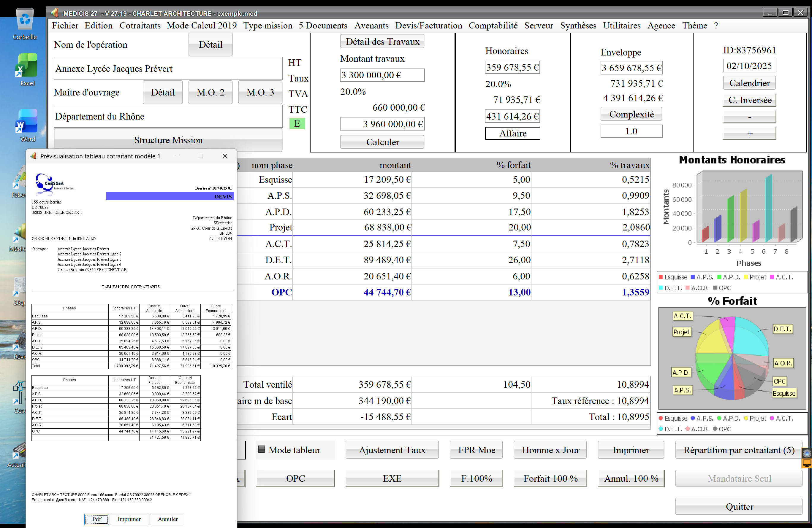This screenshot has height=528, width=812.
Task: Click Détail next to Nom de l'opération
Action: (210, 45)
